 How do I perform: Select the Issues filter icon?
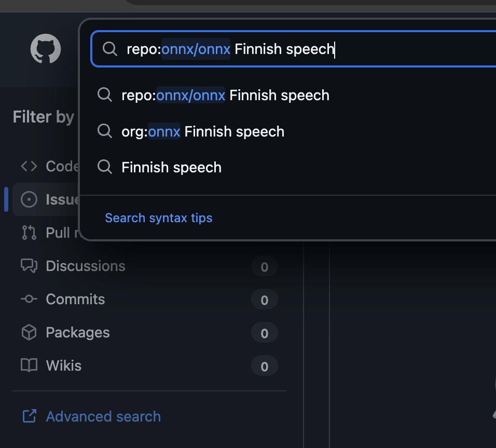pyautogui.click(x=29, y=199)
